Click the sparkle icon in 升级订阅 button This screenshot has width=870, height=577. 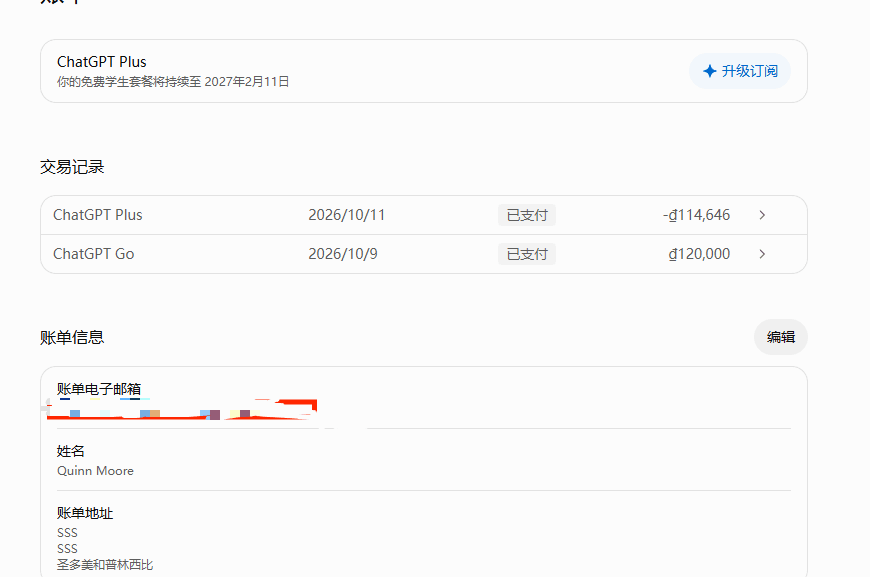pos(710,71)
